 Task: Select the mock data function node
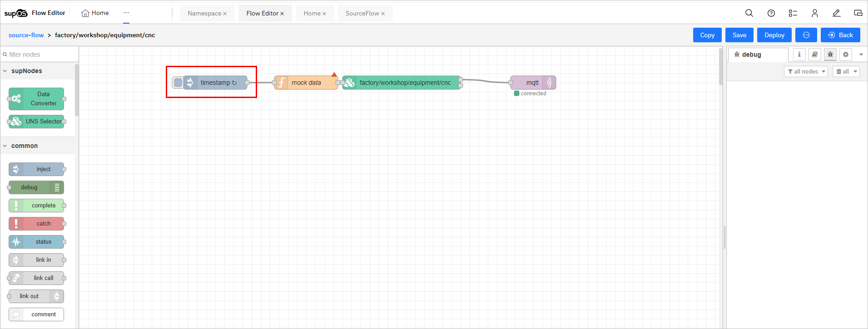tap(306, 83)
